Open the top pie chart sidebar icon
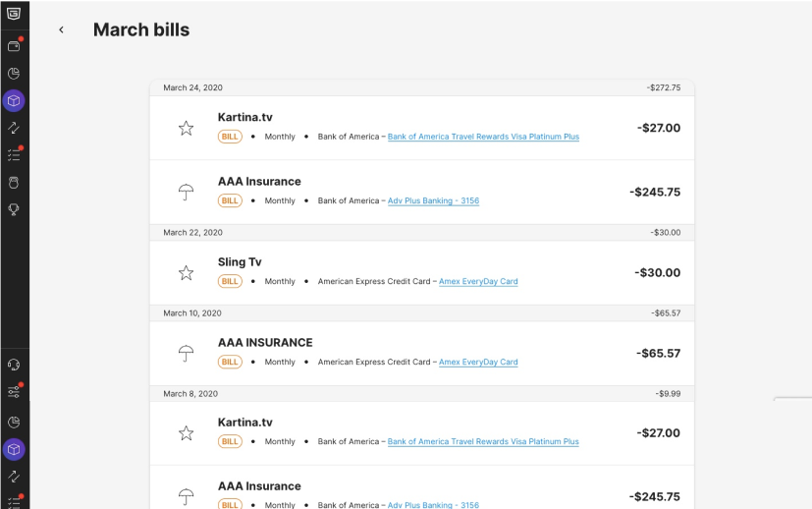Screen dimensions: 812x509 [x=14, y=73]
